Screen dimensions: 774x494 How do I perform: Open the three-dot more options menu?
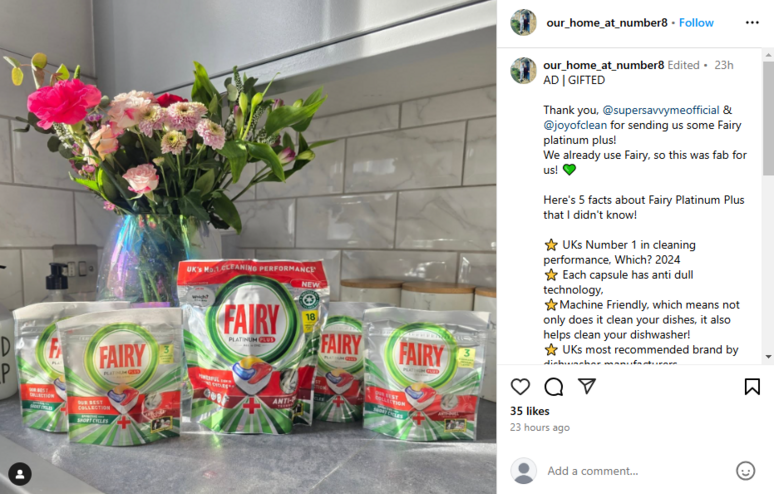pos(752,23)
